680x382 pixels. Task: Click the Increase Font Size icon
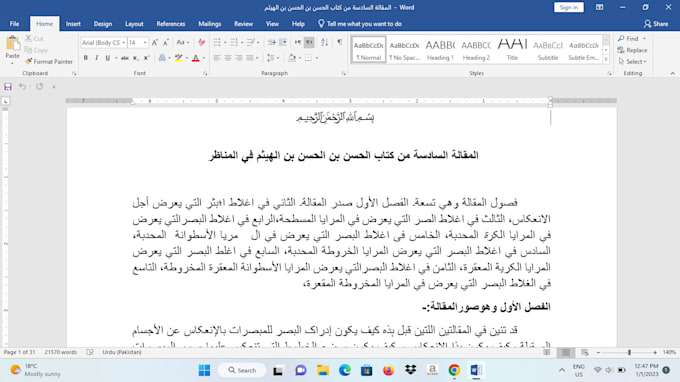coord(155,42)
